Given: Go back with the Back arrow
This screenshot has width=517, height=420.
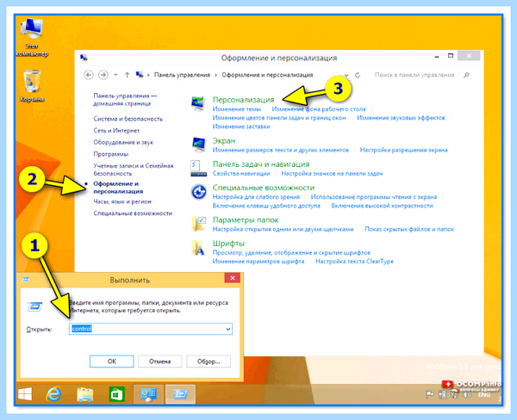Looking at the screenshot, I should pyautogui.click(x=89, y=75).
